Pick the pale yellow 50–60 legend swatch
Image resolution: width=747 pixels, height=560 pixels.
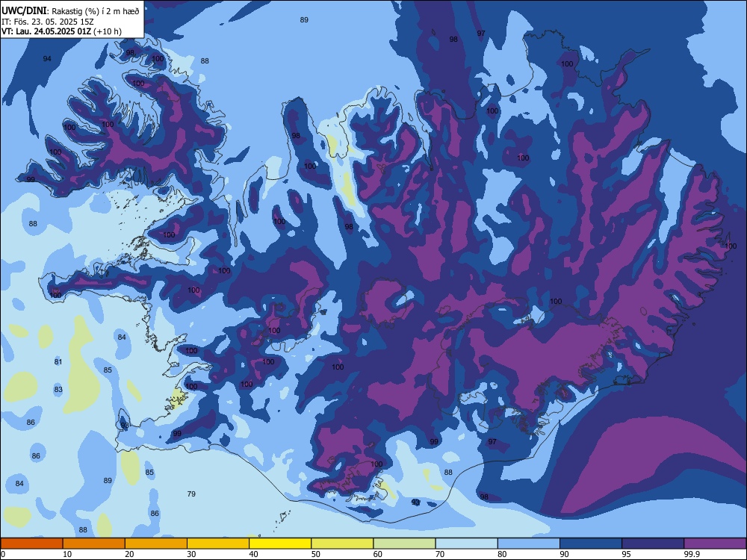click(343, 544)
